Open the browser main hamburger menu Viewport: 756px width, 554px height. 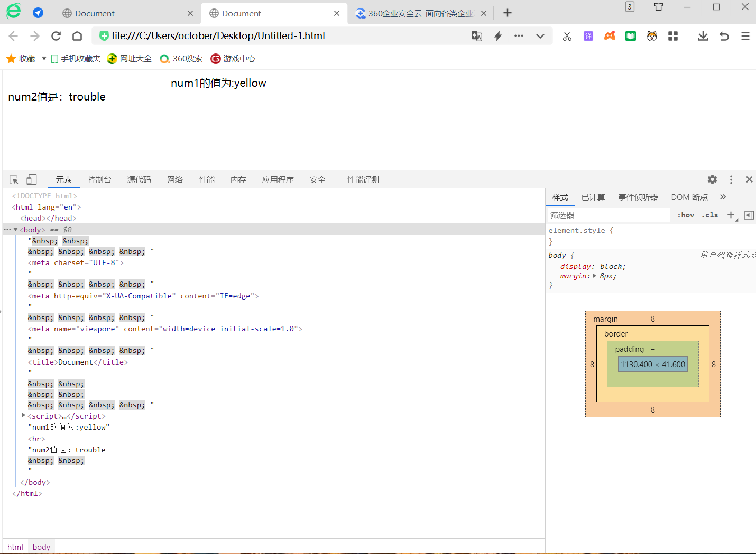click(x=745, y=36)
